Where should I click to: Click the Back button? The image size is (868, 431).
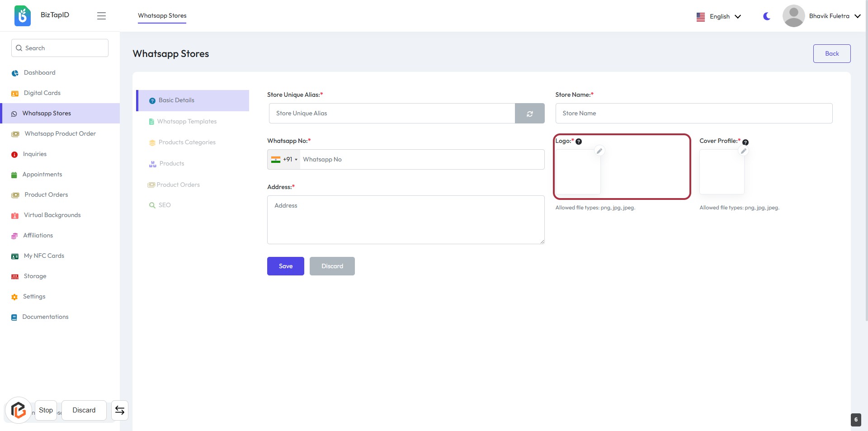(x=831, y=54)
